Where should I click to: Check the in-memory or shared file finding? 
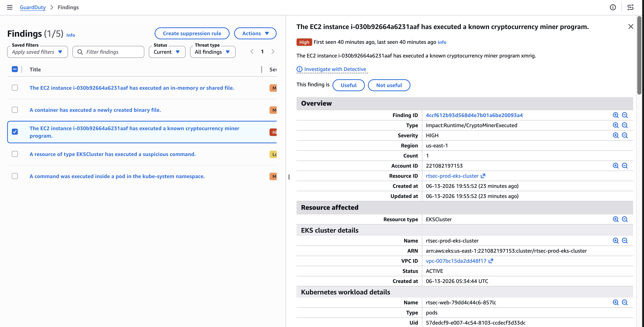15,88
